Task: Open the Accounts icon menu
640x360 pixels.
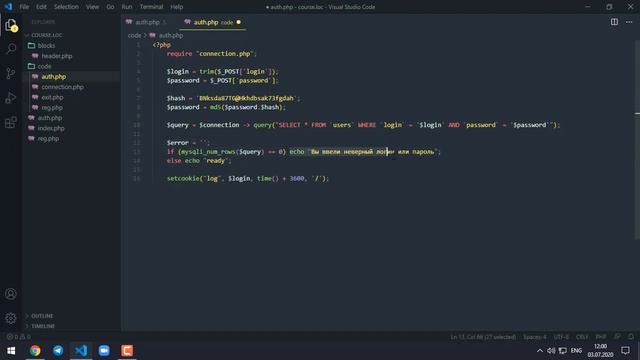Action: tap(11, 294)
